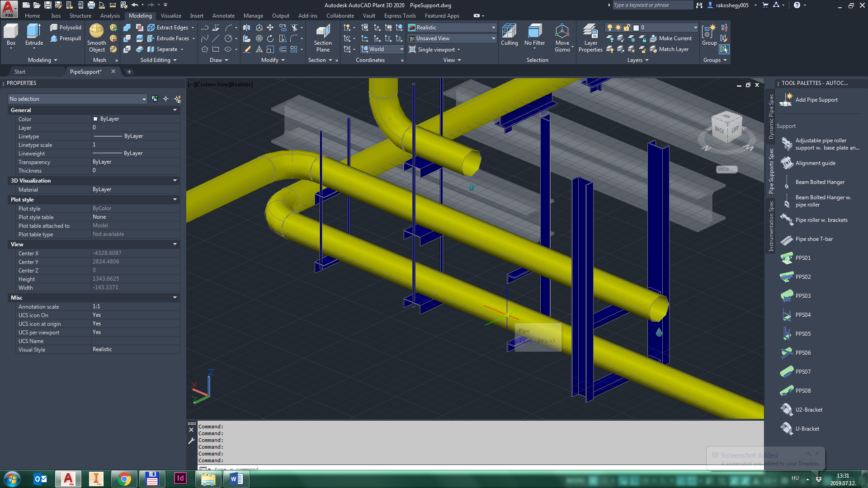Click the ByLayer color swatch

point(95,119)
